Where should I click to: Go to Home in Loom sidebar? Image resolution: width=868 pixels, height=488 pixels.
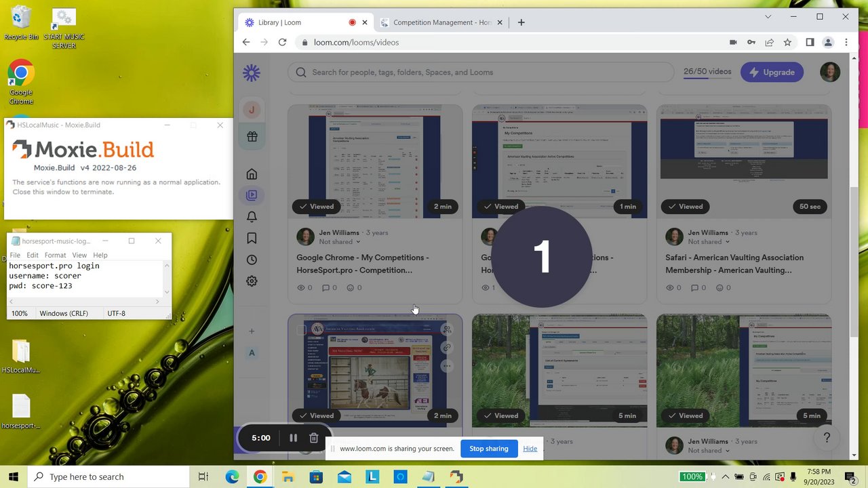pos(252,174)
